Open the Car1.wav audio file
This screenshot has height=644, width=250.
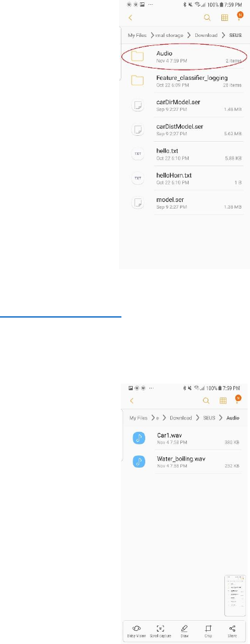[185, 438]
